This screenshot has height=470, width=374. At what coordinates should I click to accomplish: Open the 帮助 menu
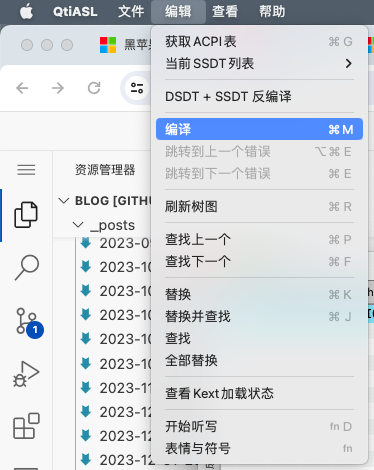[272, 12]
